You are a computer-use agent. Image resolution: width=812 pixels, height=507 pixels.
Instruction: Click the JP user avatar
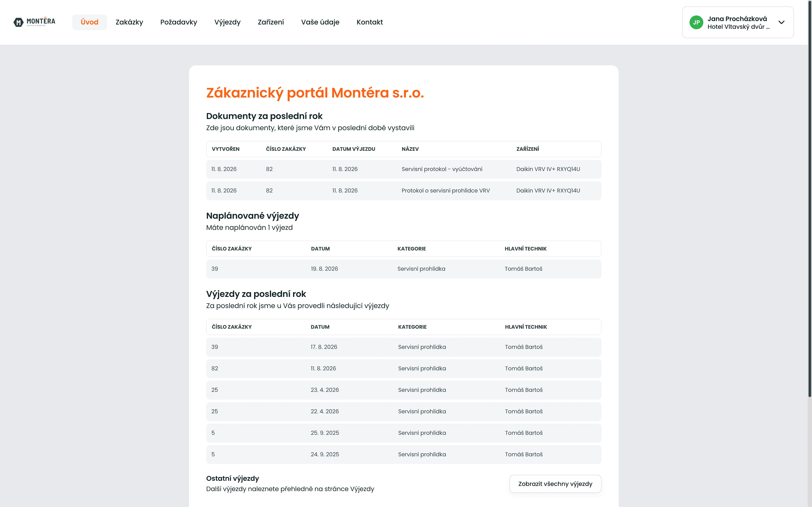pos(696,23)
